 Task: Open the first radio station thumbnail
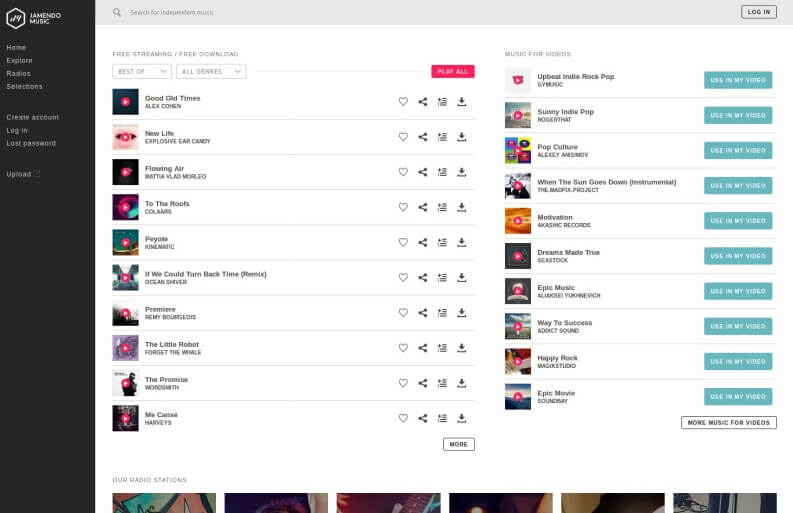(164, 503)
